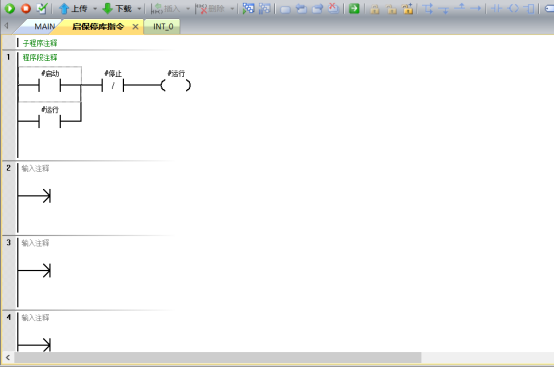Close the 启保停库指令 tab
The image size is (554, 367).
(135, 26)
